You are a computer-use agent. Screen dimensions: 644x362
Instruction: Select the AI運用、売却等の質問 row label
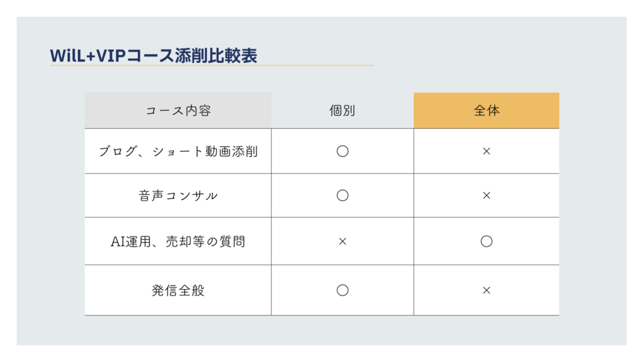(178, 241)
